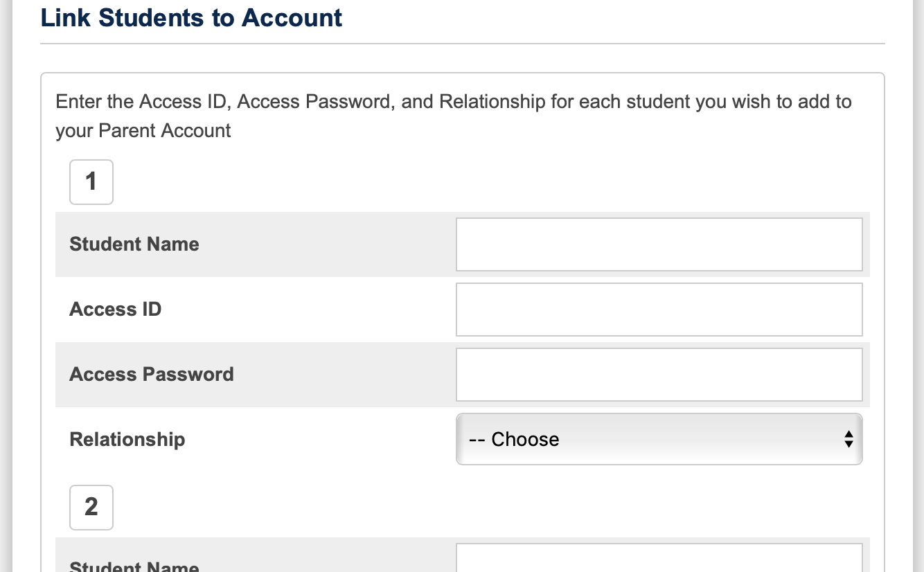Viewport: 924px width, 572px height.
Task: Open the Relationship dropdown menu
Action: tap(658, 439)
